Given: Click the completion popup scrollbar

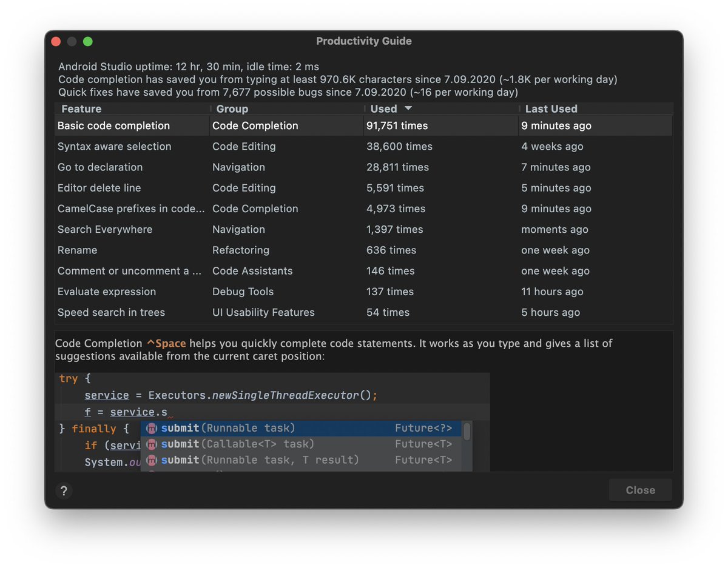Looking at the screenshot, I should tap(467, 432).
